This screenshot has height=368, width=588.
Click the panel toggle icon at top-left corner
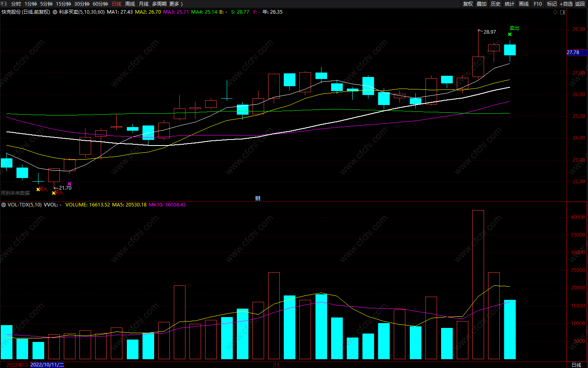point(4,4)
